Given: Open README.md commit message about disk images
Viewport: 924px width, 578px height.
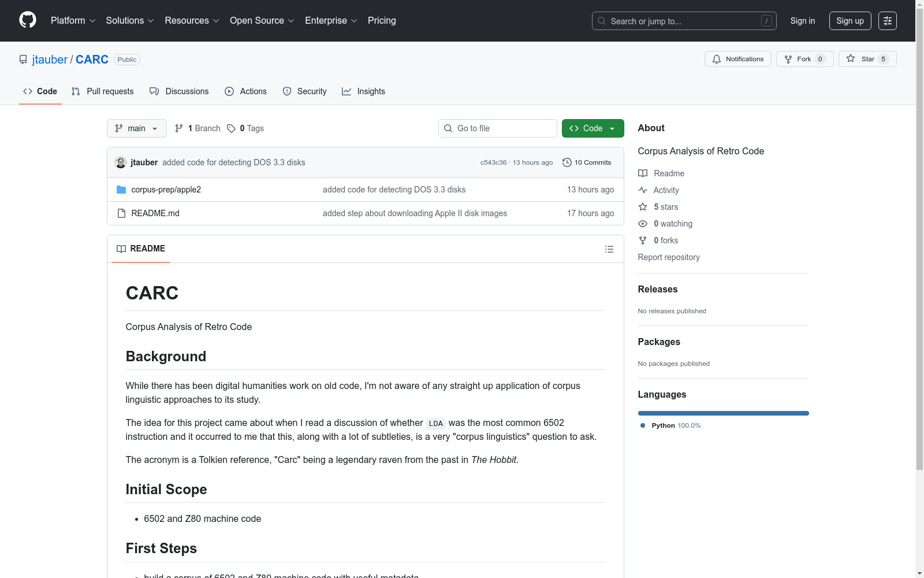Looking at the screenshot, I should click(x=415, y=213).
